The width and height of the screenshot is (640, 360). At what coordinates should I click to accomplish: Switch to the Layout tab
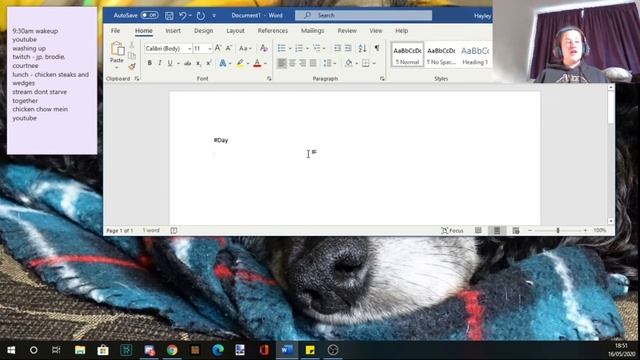point(236,31)
